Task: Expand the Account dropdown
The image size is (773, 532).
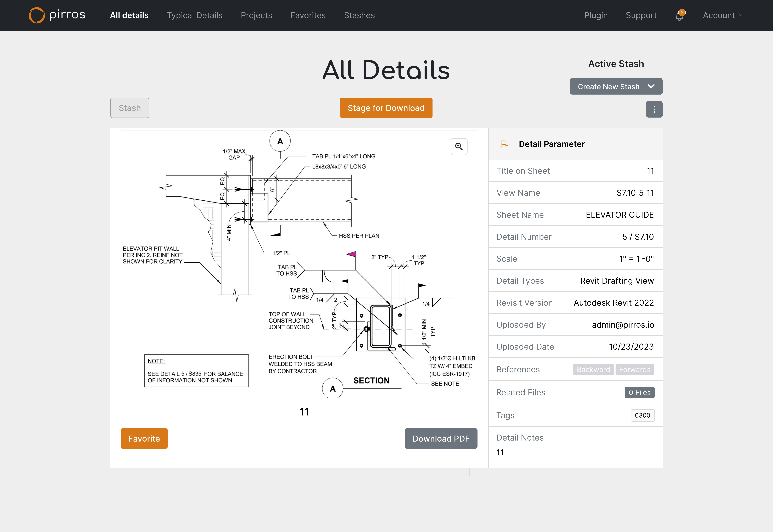Action: (x=723, y=15)
